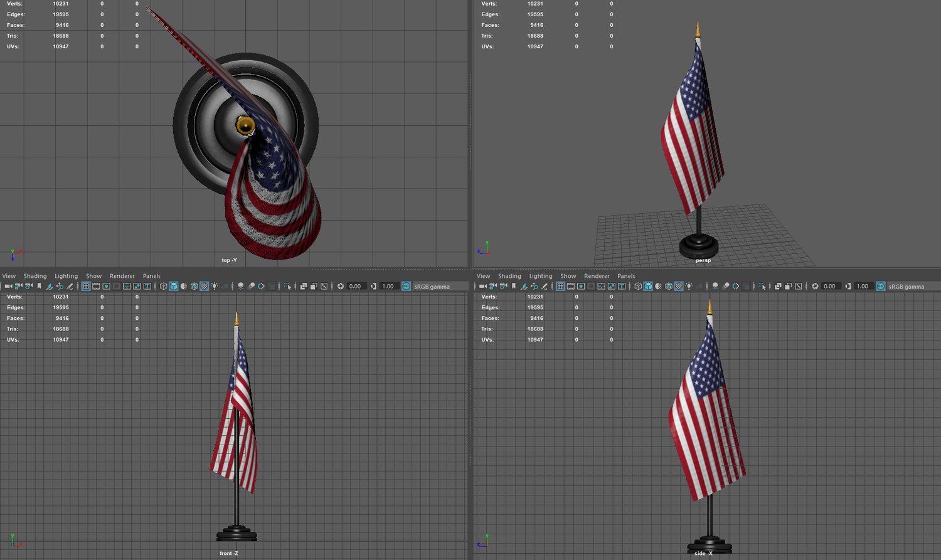Image resolution: width=941 pixels, height=560 pixels.
Task: Click Safe Title icon in front view toolbar
Action: 147,286
